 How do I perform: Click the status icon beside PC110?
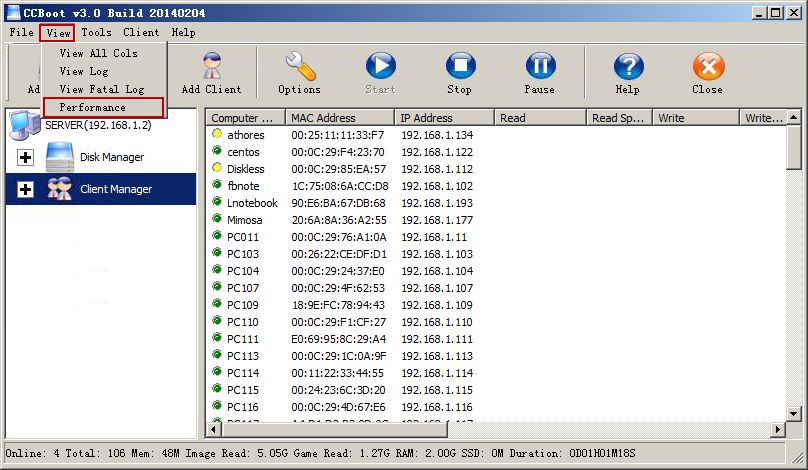(x=217, y=321)
